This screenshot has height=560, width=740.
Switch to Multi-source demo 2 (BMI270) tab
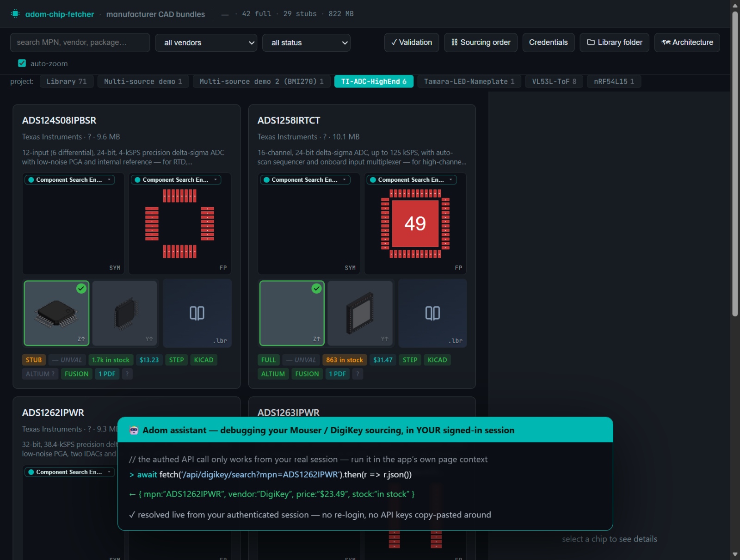coord(262,81)
